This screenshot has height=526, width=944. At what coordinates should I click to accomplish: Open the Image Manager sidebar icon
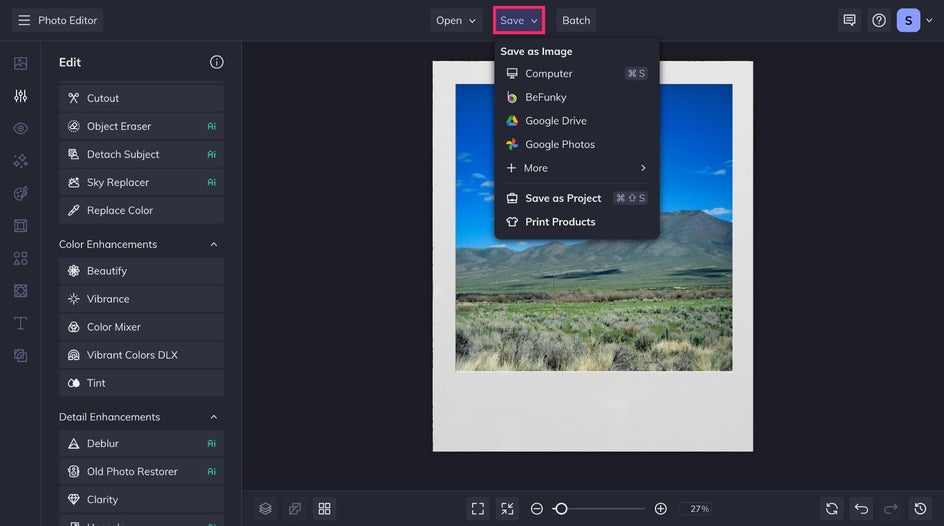coord(20,63)
